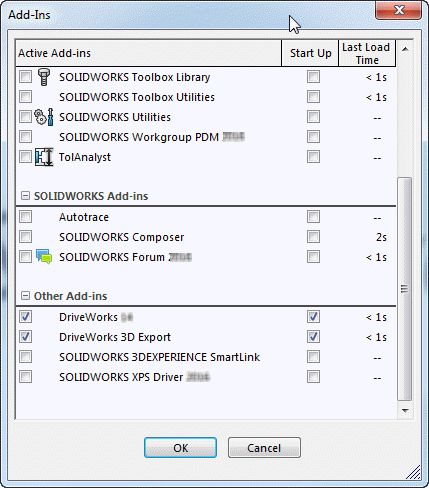This screenshot has width=429, height=488.
Task: Select the SOLIDWORKS XPS Driver row text
Action: pyautogui.click(x=134, y=377)
